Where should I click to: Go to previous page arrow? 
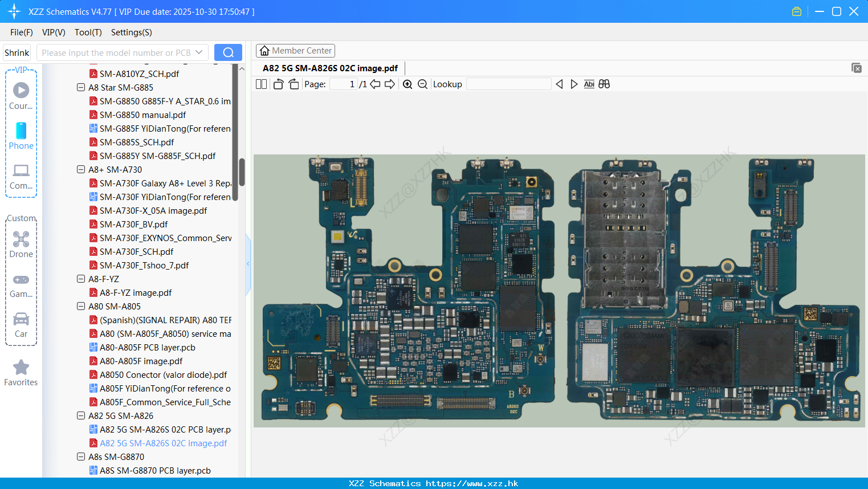click(375, 84)
